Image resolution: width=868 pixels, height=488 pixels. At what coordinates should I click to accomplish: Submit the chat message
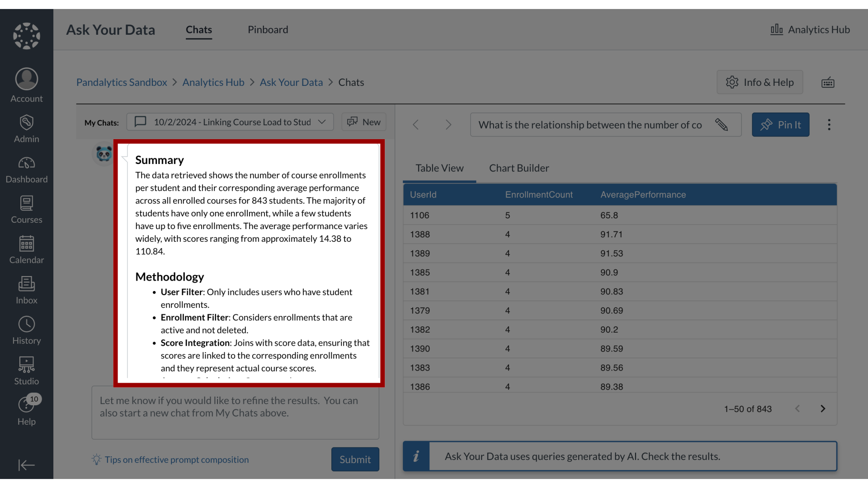pyautogui.click(x=355, y=459)
